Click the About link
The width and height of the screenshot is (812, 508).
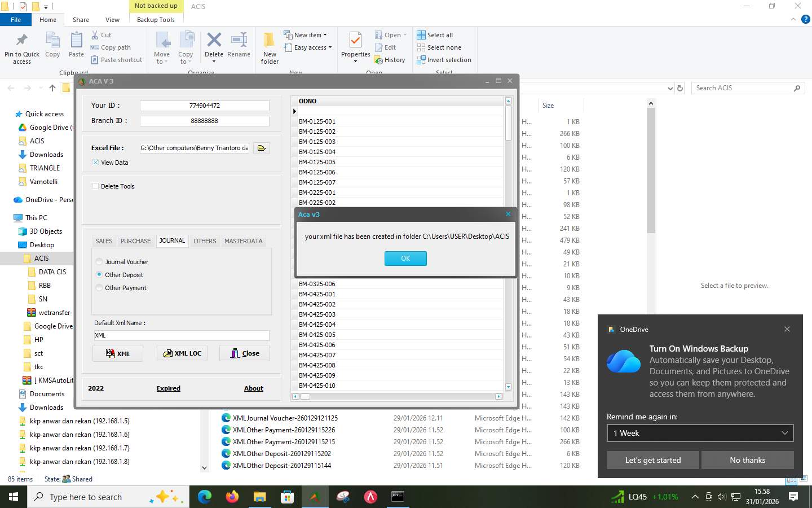click(x=253, y=388)
